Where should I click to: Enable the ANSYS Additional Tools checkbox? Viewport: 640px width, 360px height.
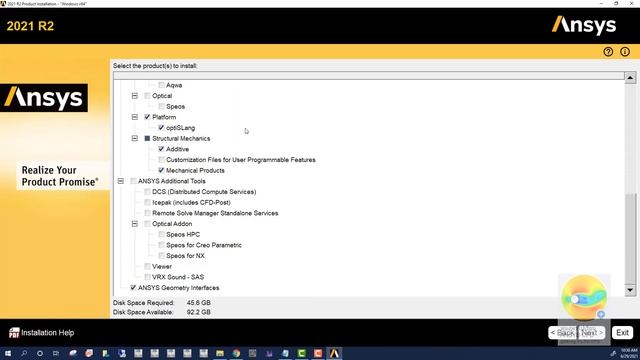tap(133, 181)
